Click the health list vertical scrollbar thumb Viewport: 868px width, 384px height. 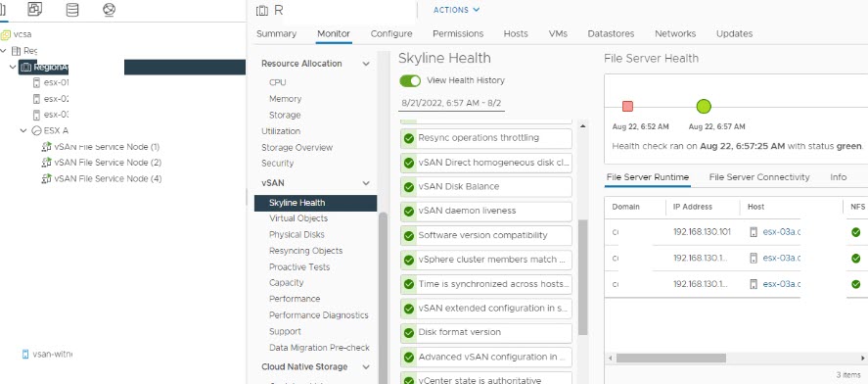[582, 277]
